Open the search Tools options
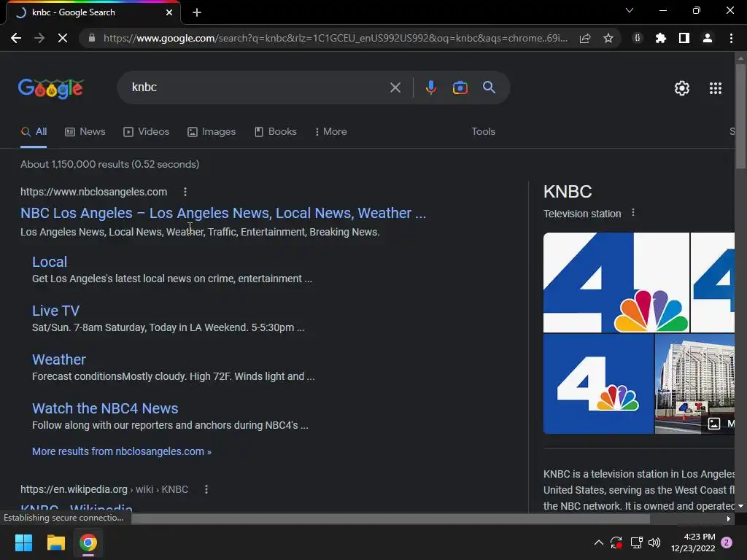The image size is (747, 560). pyautogui.click(x=483, y=132)
